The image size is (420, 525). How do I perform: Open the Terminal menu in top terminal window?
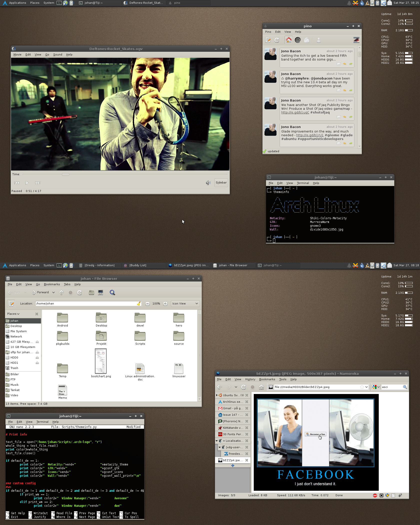(x=303, y=183)
